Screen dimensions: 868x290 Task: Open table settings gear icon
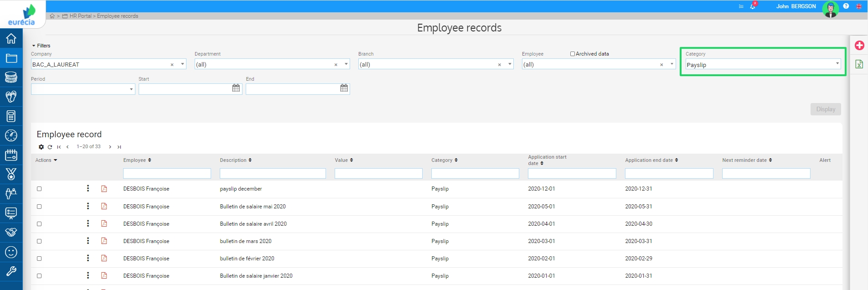pyautogui.click(x=41, y=147)
